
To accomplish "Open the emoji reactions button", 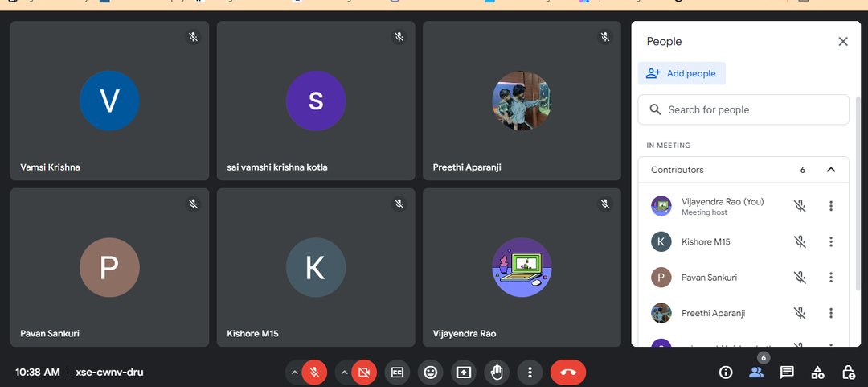I will pyautogui.click(x=430, y=372).
